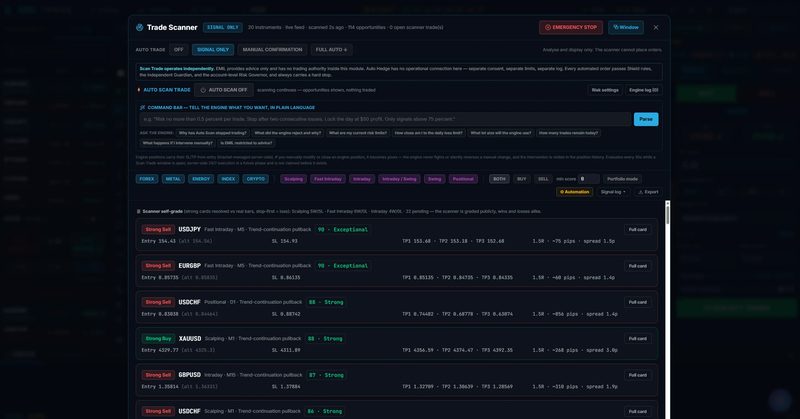Filter by Intraday strategy chip
This screenshot has width=800, height=419.
click(x=362, y=179)
